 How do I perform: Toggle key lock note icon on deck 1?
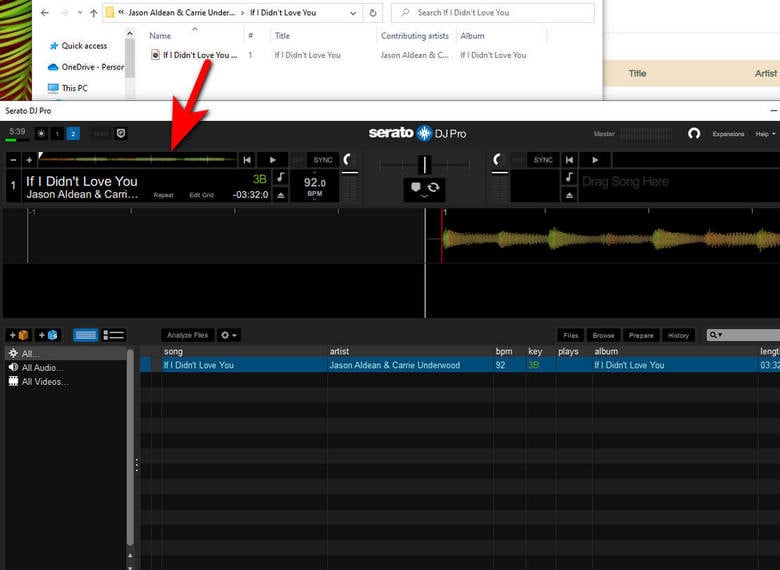(281, 177)
